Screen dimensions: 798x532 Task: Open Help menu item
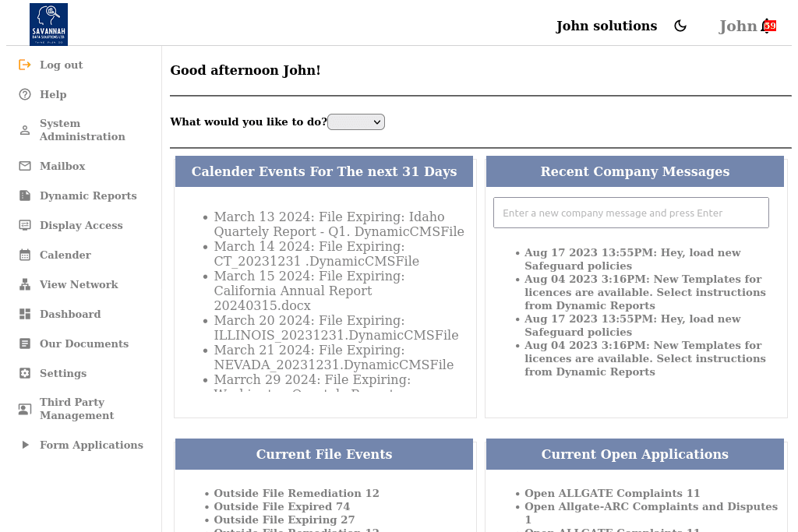point(53,94)
